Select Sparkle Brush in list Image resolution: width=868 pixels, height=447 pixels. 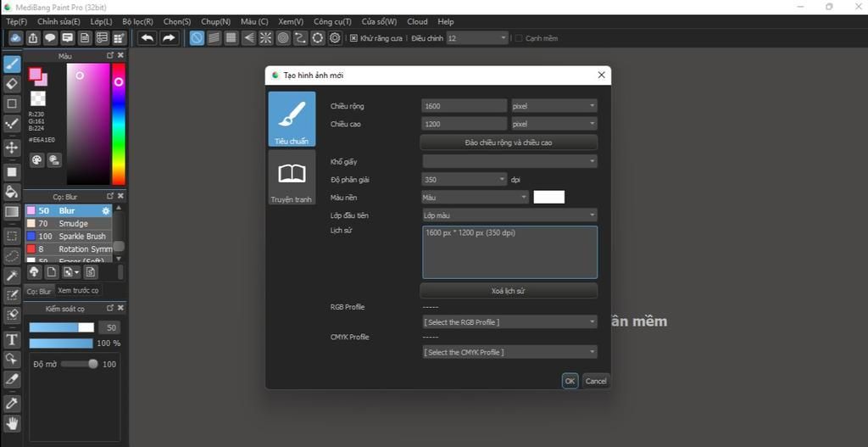pyautogui.click(x=69, y=236)
